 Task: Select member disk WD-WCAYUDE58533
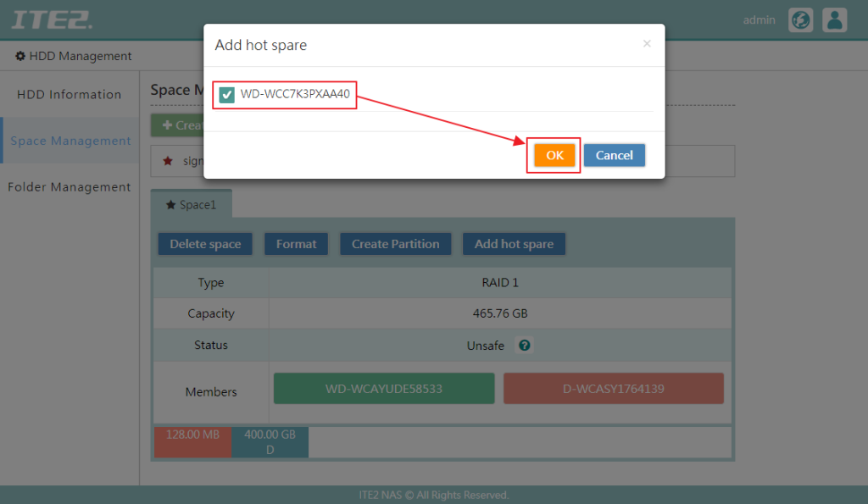tap(383, 388)
